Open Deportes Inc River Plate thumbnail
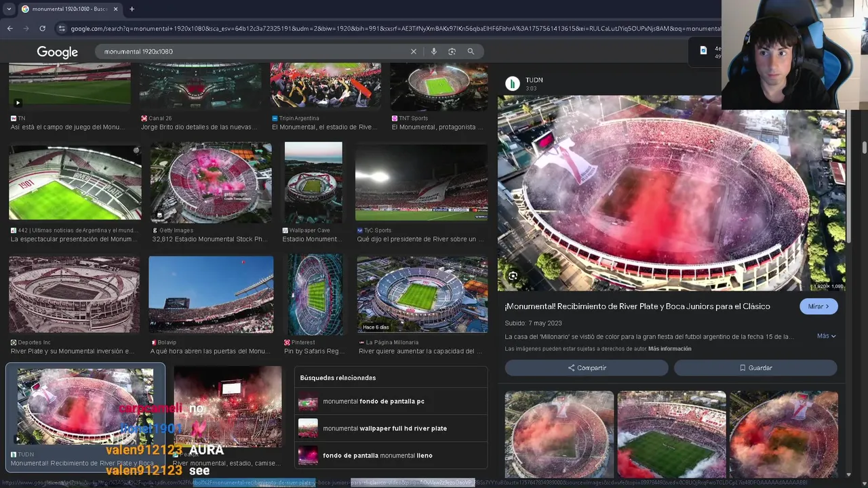The image size is (868, 488). [x=75, y=294]
